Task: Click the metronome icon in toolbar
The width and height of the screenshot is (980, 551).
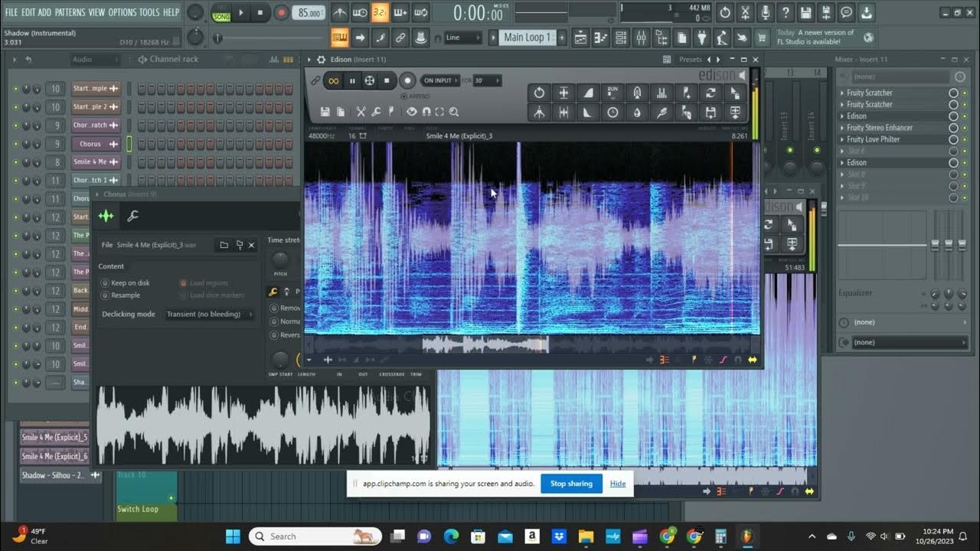Action: pyautogui.click(x=340, y=12)
